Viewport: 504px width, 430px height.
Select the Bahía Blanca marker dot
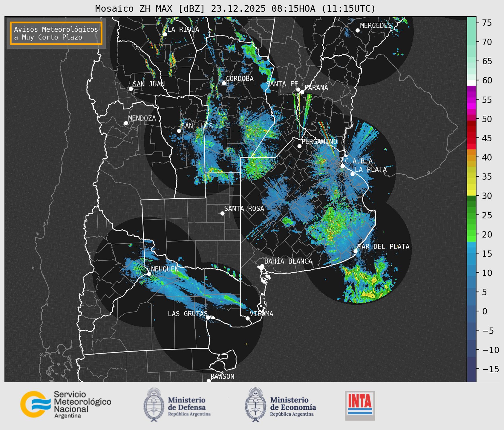coord(262,266)
